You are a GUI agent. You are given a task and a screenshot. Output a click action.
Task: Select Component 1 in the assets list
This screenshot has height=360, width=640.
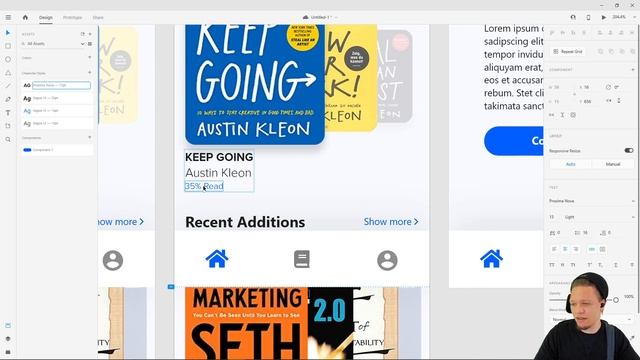click(57, 150)
